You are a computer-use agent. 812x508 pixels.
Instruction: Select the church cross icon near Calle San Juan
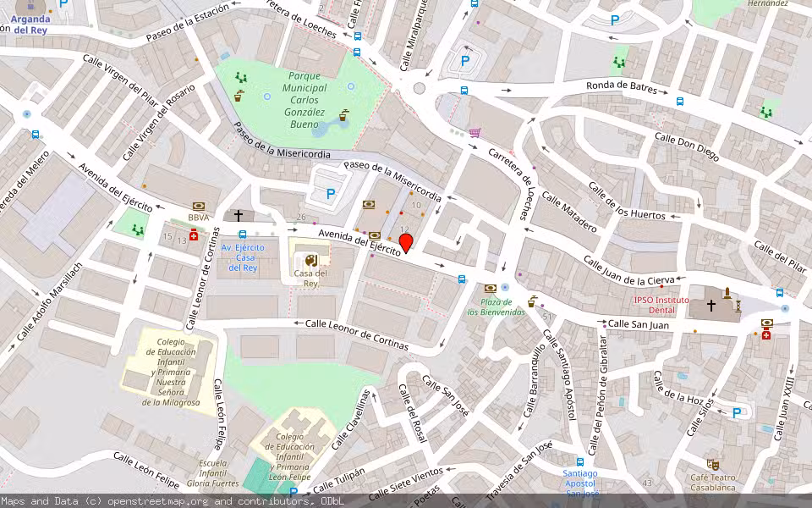(x=711, y=305)
